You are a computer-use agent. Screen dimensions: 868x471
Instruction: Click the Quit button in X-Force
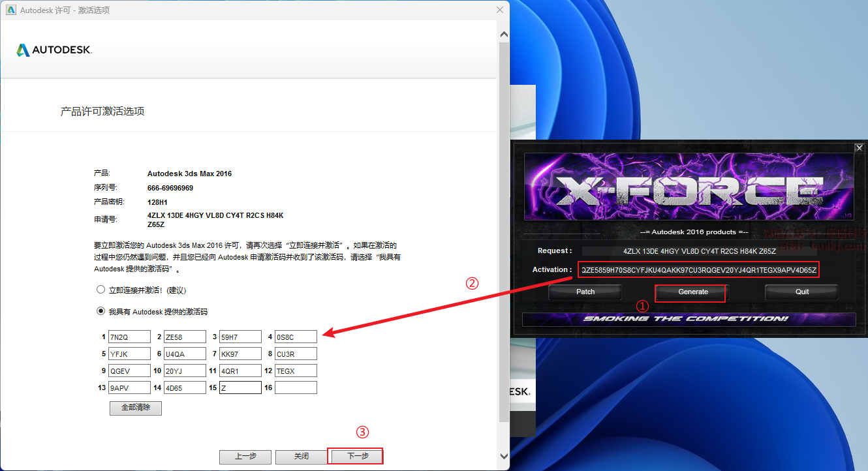point(802,292)
